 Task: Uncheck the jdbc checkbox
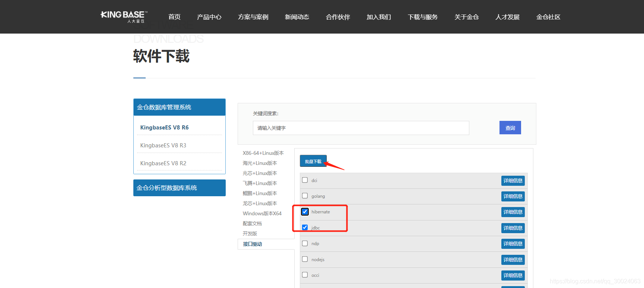pyautogui.click(x=305, y=227)
